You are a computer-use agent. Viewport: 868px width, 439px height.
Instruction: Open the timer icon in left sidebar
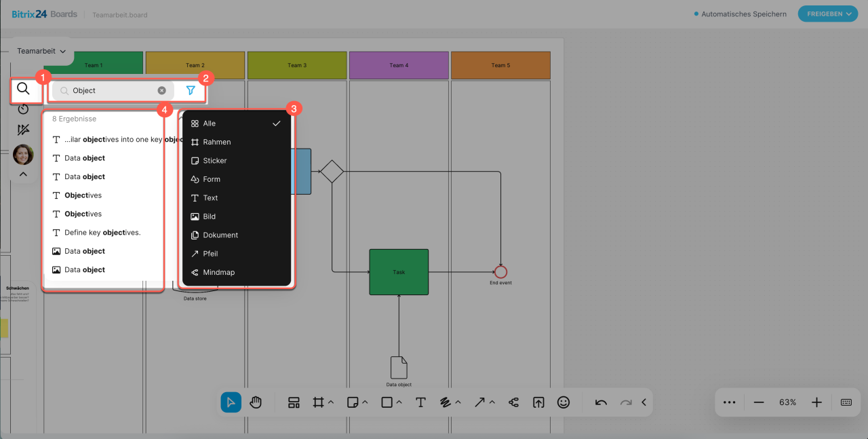[x=24, y=109]
